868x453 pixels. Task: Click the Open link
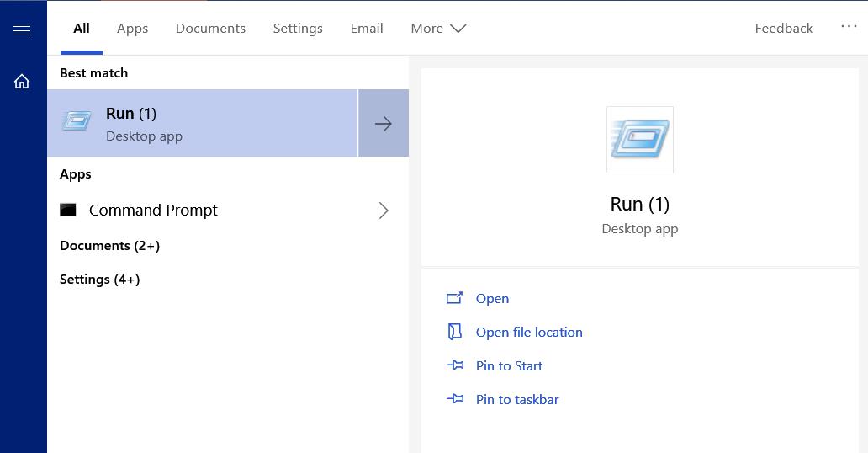[492, 298]
